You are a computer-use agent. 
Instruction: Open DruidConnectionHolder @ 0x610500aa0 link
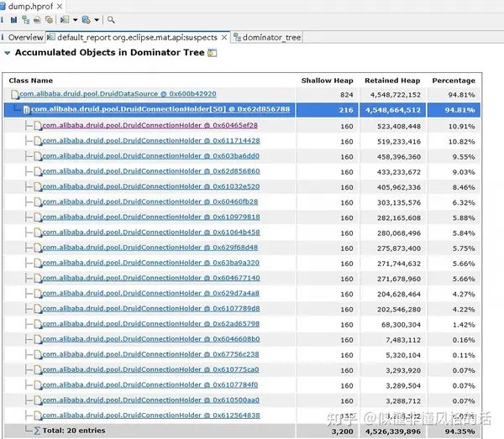click(x=150, y=400)
